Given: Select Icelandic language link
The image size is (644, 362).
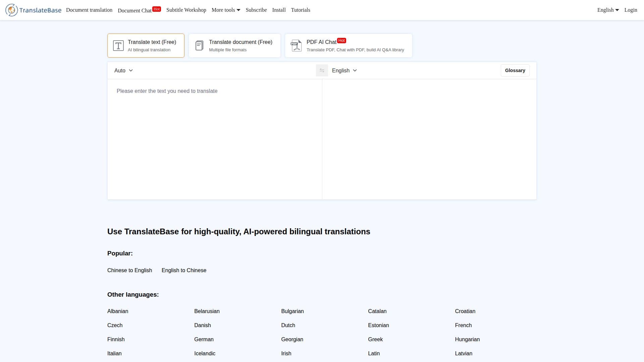Looking at the screenshot, I should [205, 354].
